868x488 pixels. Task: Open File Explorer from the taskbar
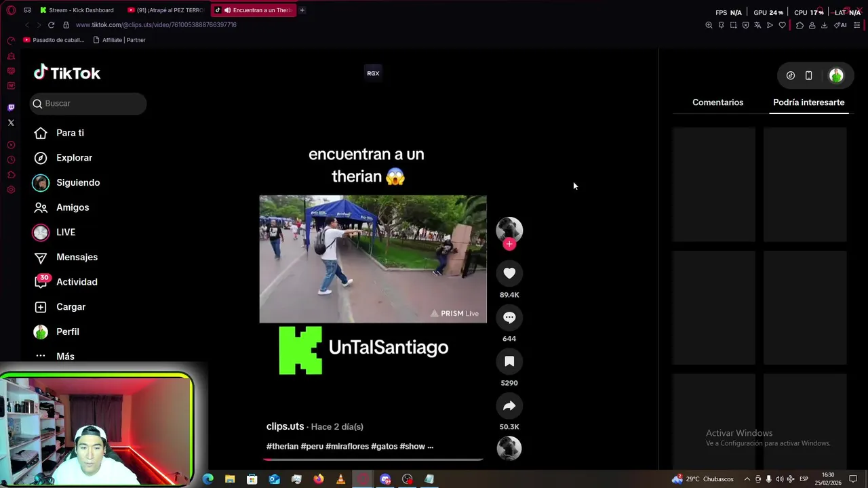230,479
